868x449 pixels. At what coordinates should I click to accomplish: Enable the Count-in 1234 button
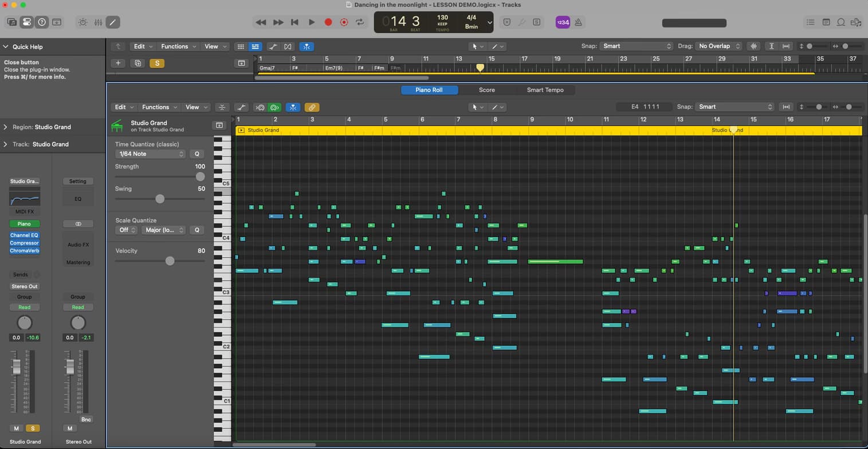pos(563,22)
